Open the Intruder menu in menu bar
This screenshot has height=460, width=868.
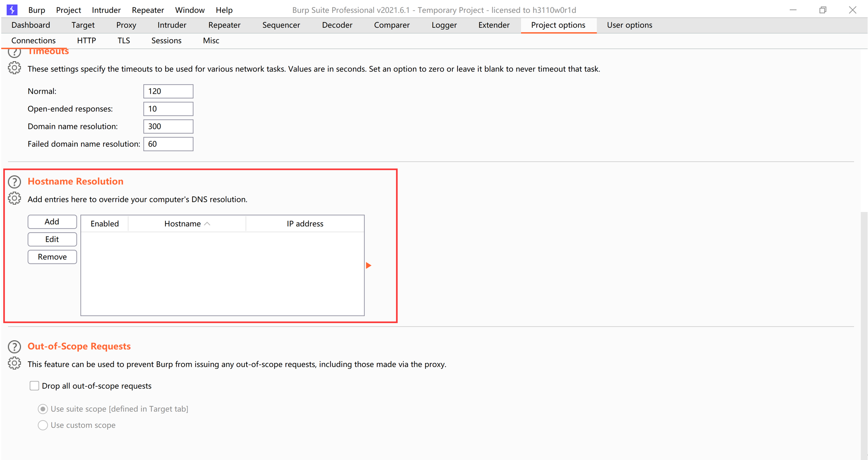(106, 10)
